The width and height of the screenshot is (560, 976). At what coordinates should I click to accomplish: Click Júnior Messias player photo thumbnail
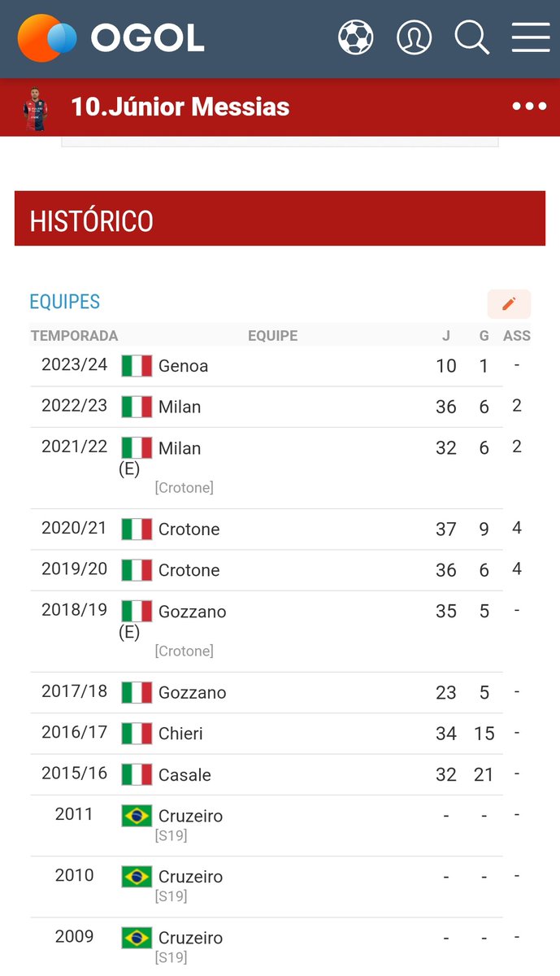pyautogui.click(x=36, y=107)
